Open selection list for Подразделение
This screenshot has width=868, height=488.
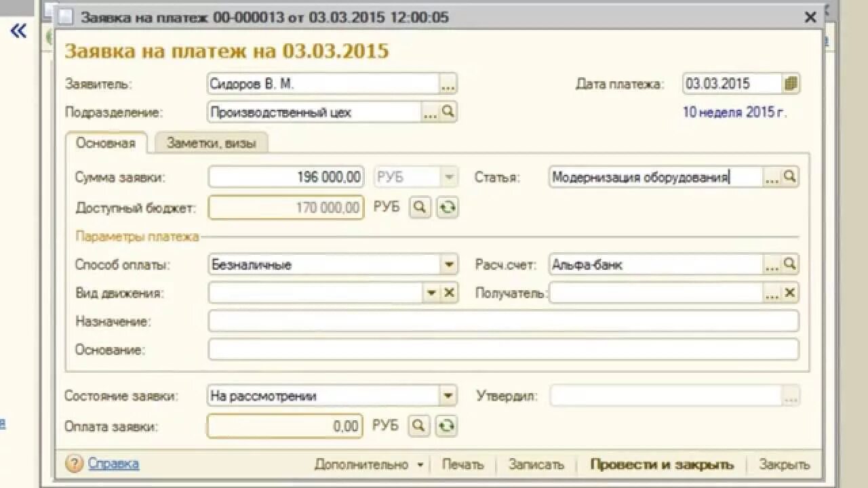(431, 112)
